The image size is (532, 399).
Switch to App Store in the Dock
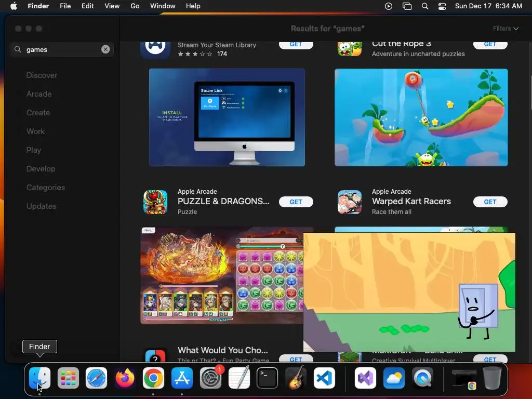182,378
